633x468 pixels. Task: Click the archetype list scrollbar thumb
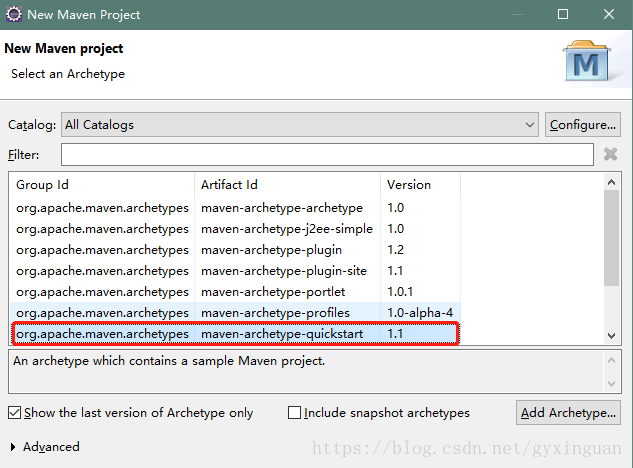point(611,238)
